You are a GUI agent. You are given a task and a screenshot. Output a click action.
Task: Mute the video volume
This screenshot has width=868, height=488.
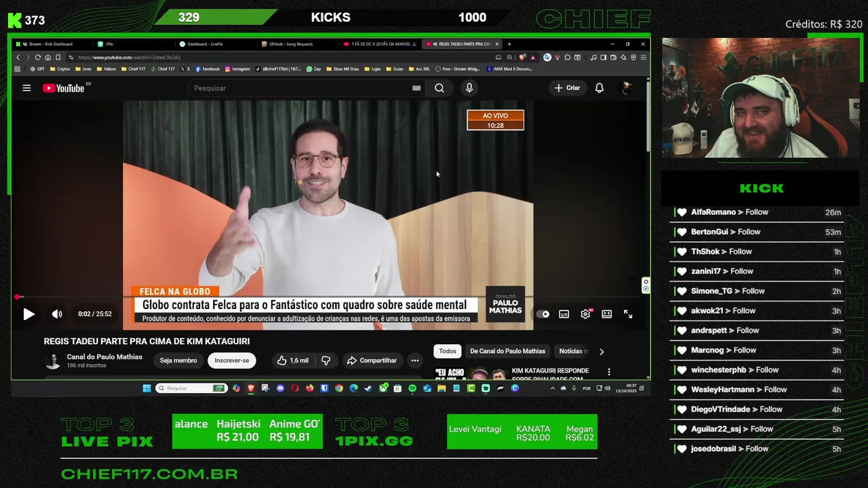click(x=57, y=314)
